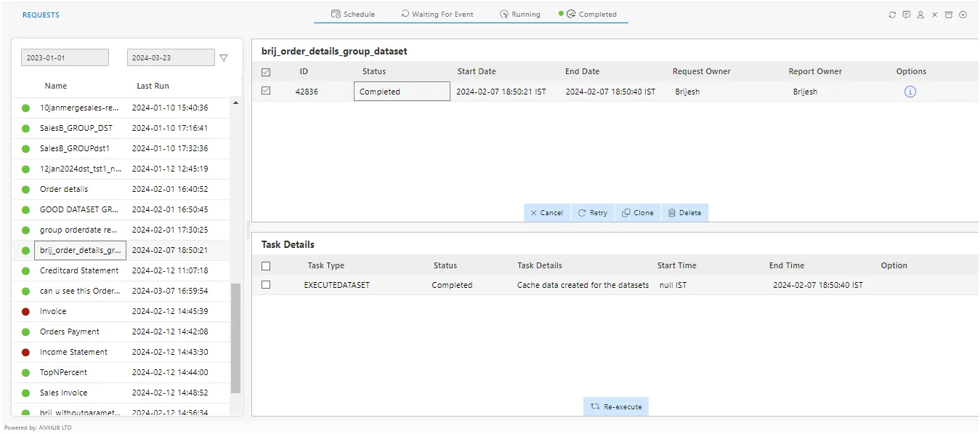Screen dimensions: 980x434
Task: Click red status dot beside Income Statement
Action: click(x=25, y=353)
